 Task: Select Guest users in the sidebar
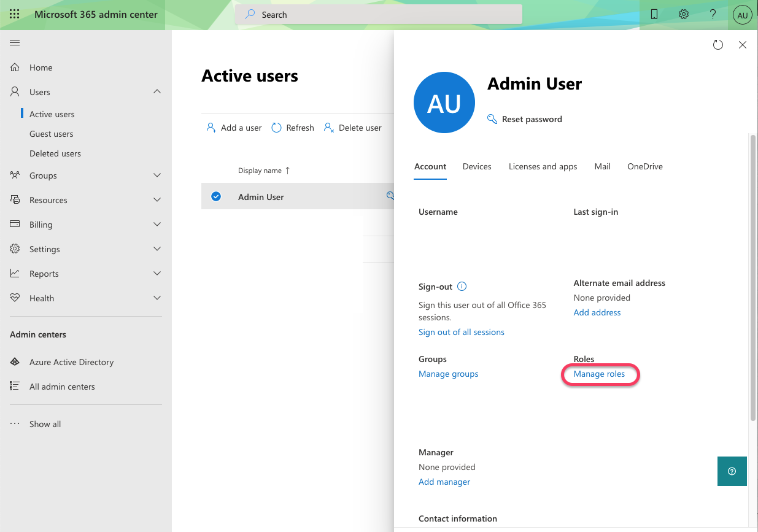click(x=52, y=134)
